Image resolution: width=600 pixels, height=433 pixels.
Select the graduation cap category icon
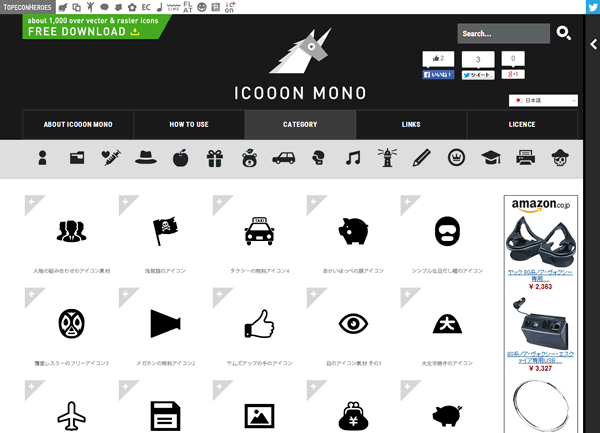(x=491, y=158)
